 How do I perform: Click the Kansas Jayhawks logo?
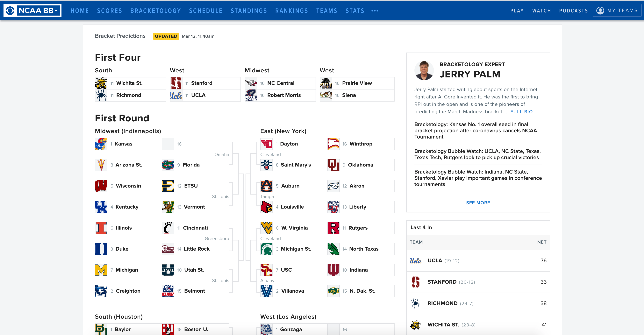click(101, 144)
